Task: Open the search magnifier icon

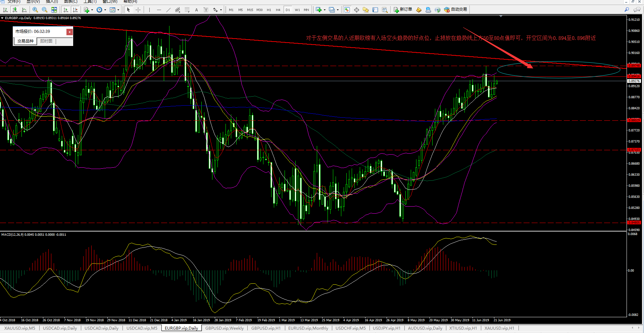Action: coord(627,10)
